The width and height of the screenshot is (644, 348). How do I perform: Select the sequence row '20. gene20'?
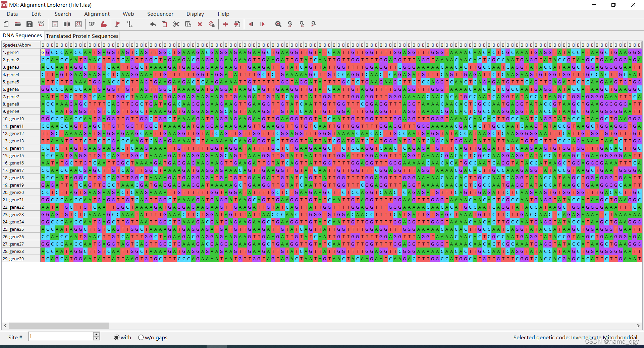pyautogui.click(x=21, y=192)
